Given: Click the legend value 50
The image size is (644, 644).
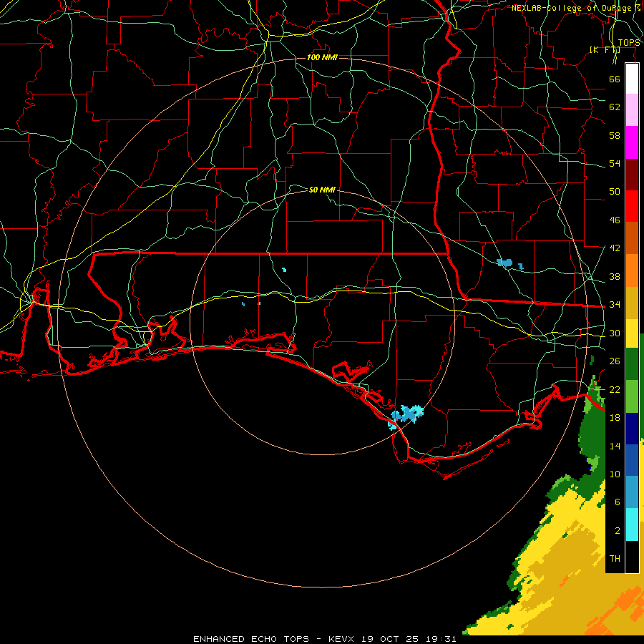Looking at the screenshot, I should 615,192.
